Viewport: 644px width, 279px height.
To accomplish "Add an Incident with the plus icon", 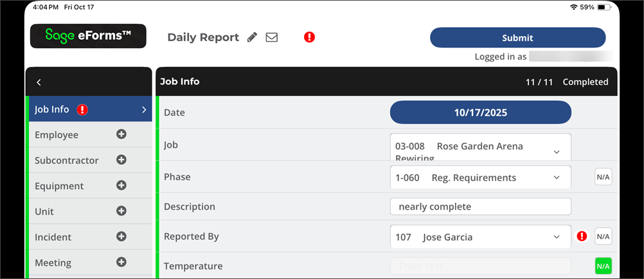I will coord(121,237).
